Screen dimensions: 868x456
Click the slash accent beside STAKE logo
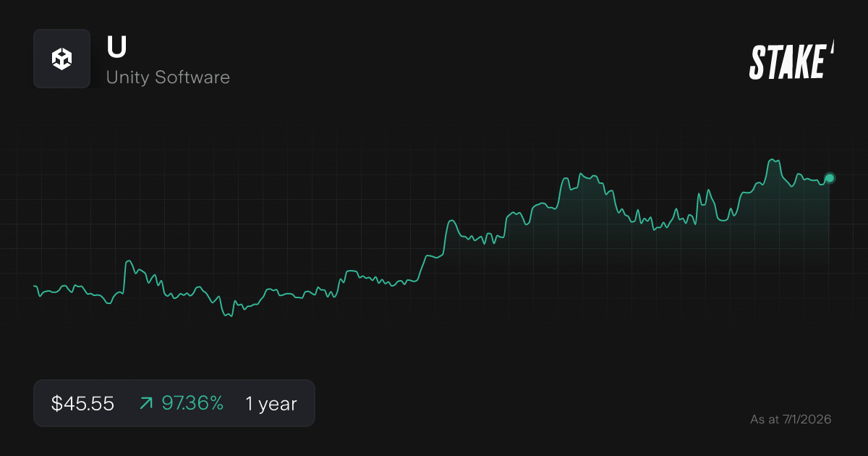(832, 48)
